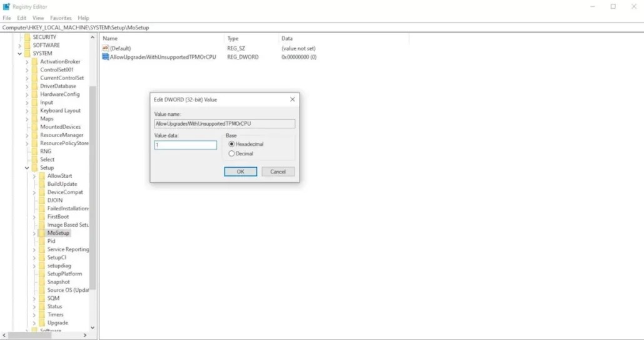Click the Value name field
644x340 pixels.
224,124
